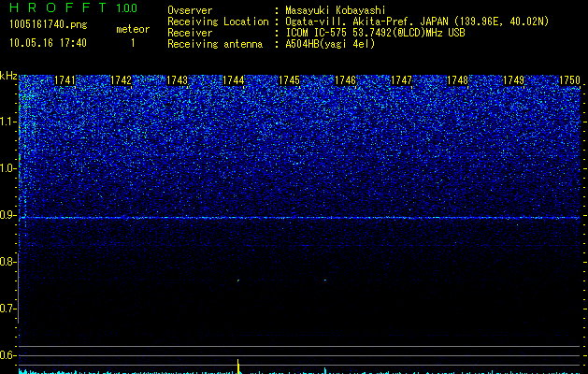Click the 0.6 kHz axis label
Screen dimensions: 588x374
click(8, 355)
